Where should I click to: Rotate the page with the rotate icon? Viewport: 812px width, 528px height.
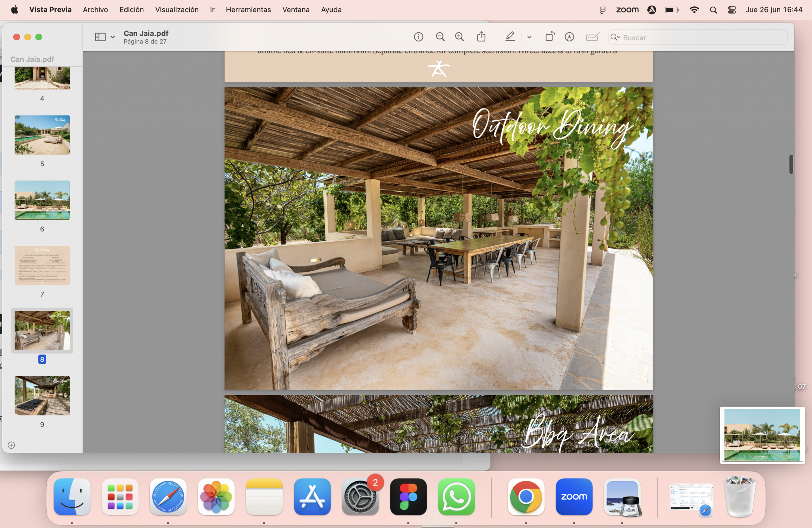pyautogui.click(x=550, y=37)
